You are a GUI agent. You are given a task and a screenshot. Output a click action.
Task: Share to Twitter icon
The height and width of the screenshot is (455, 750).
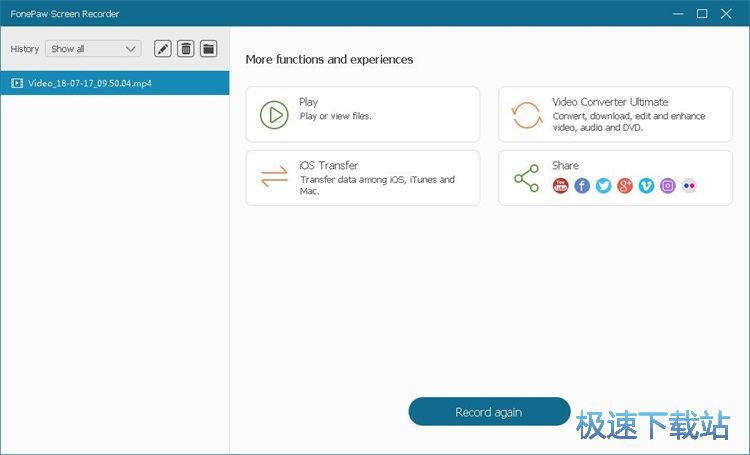(x=604, y=186)
